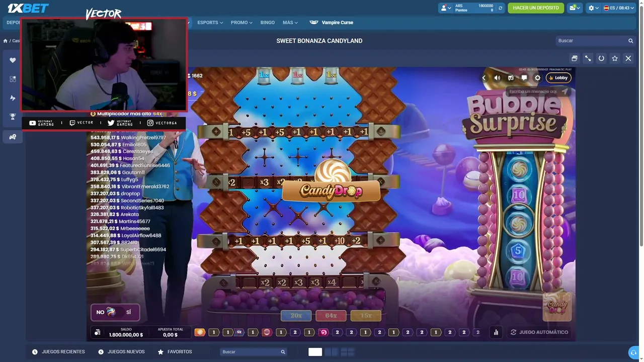
Task: Open the Favoritos tab
Action: (x=175, y=352)
